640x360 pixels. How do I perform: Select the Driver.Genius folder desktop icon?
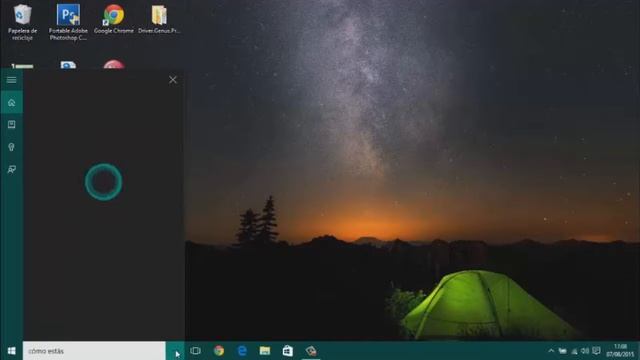[x=159, y=19]
